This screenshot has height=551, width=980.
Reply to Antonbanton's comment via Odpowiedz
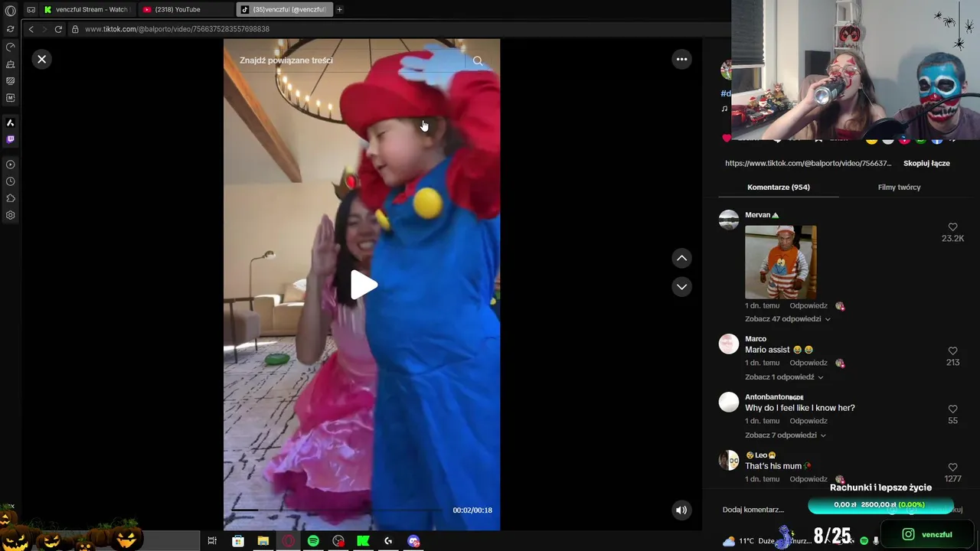[x=808, y=422]
